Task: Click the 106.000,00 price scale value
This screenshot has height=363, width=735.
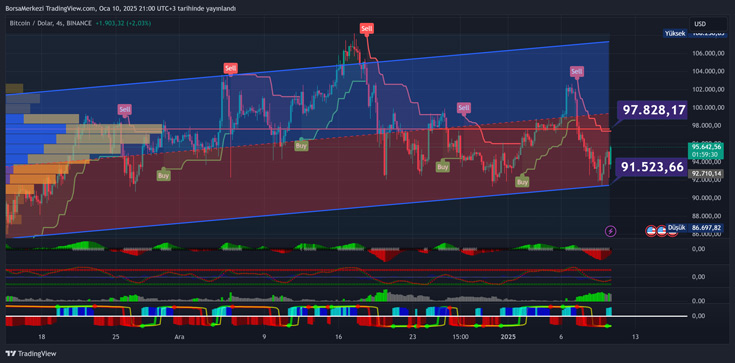Action: tap(707, 53)
